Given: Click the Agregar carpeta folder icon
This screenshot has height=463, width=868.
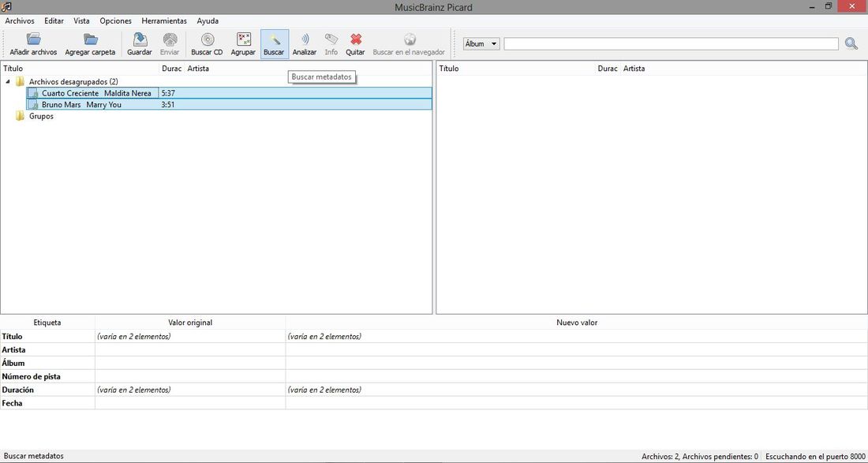Looking at the screenshot, I should 90,39.
